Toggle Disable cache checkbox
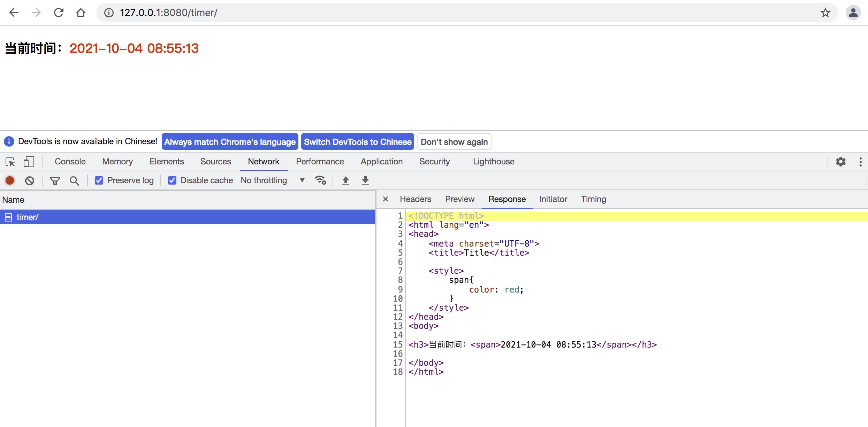The height and width of the screenshot is (427, 868). [x=172, y=180]
